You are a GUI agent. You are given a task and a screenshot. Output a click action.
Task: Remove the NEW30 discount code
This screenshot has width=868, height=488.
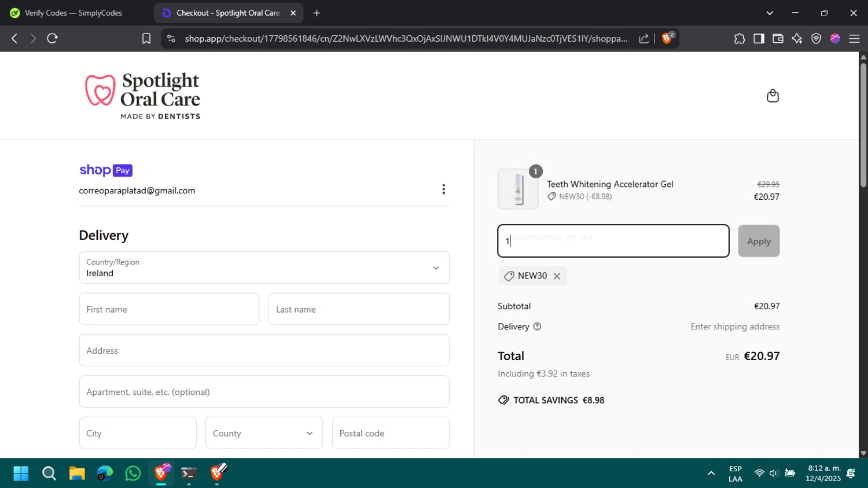pos(557,276)
